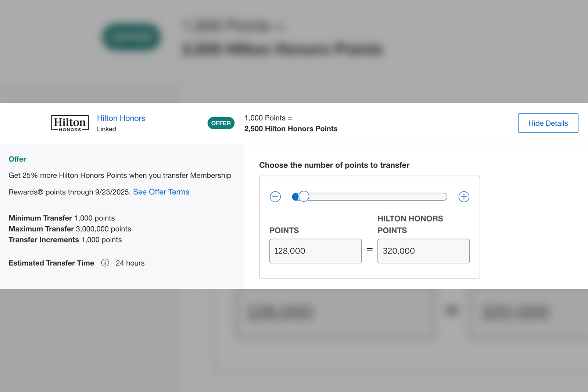Screen dimensions: 588x392
Task: Open the Hilton Honors link
Action: (x=121, y=118)
